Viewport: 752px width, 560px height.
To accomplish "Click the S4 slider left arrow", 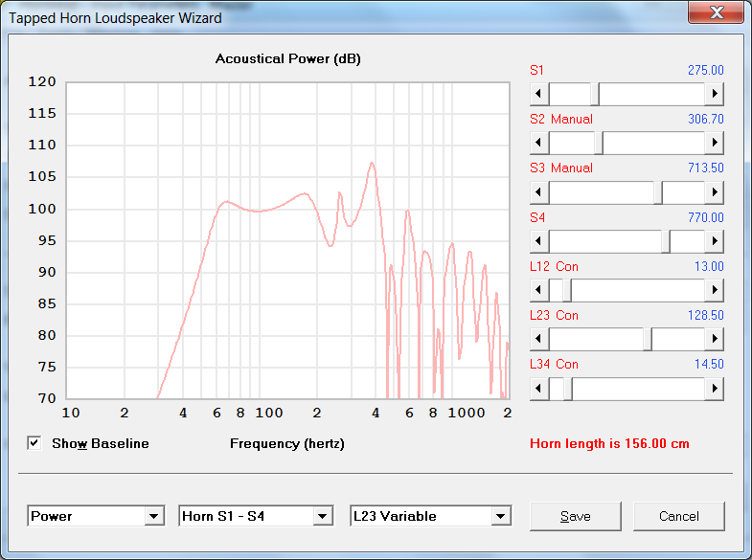I will point(539,241).
